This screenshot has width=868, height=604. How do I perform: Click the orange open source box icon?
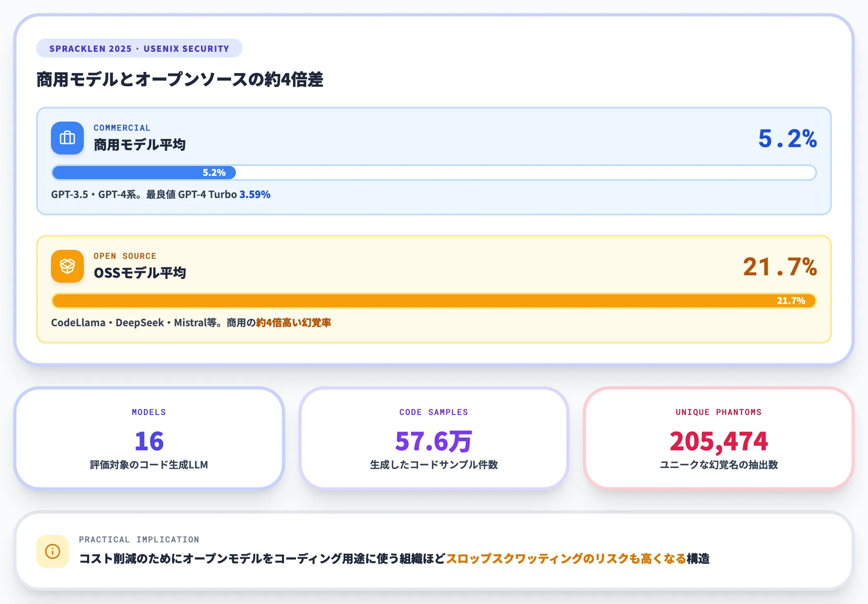(67, 266)
